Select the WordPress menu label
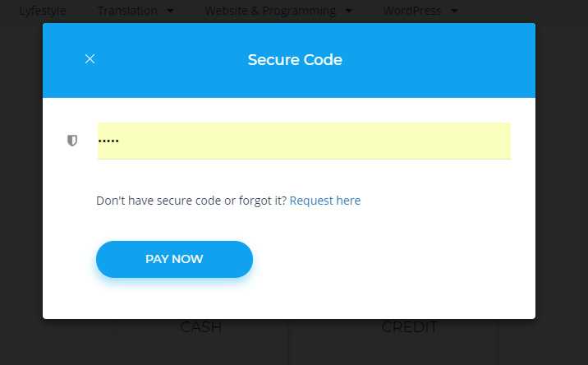The height and width of the screenshot is (365, 588). coord(412,12)
